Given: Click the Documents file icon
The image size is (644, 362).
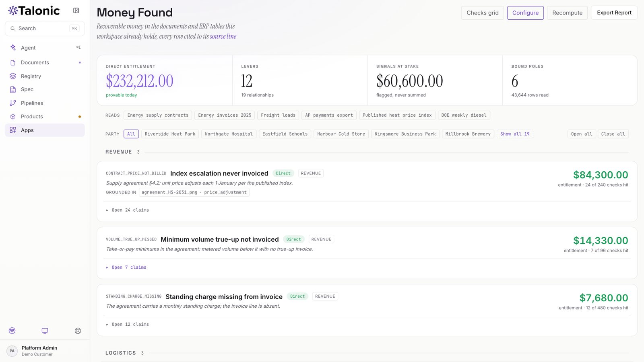Looking at the screenshot, I should coord(13,62).
